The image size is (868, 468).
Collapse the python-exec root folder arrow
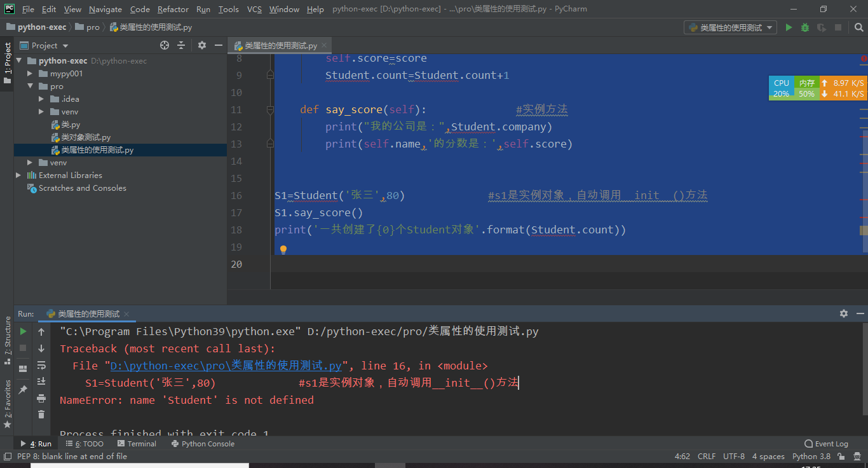point(19,61)
